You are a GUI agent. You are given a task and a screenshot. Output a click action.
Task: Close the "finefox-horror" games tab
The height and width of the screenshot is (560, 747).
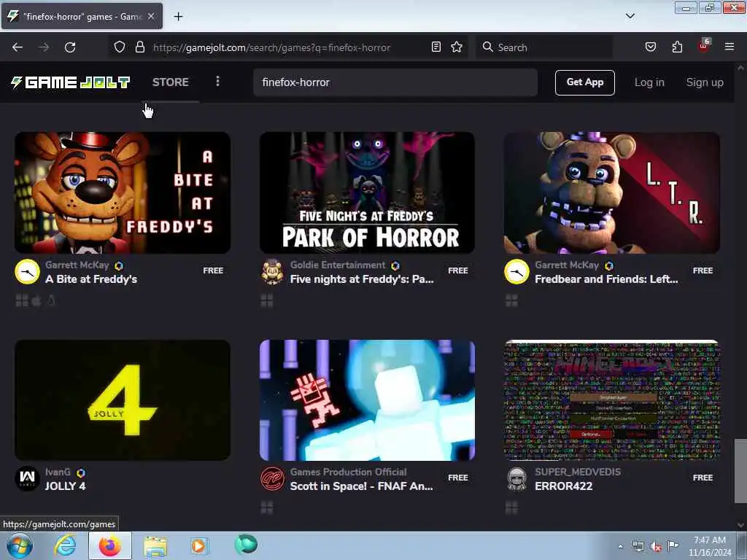[x=151, y=16]
